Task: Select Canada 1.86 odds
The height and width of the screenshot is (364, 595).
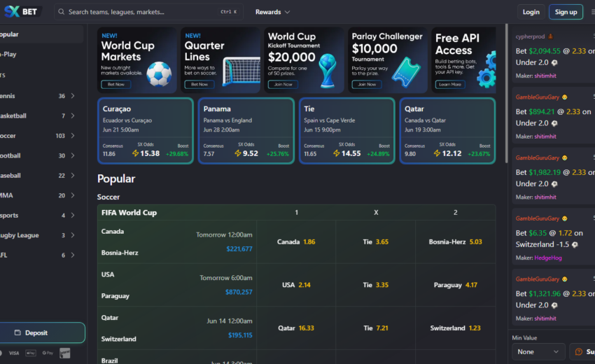Action: [x=296, y=241]
